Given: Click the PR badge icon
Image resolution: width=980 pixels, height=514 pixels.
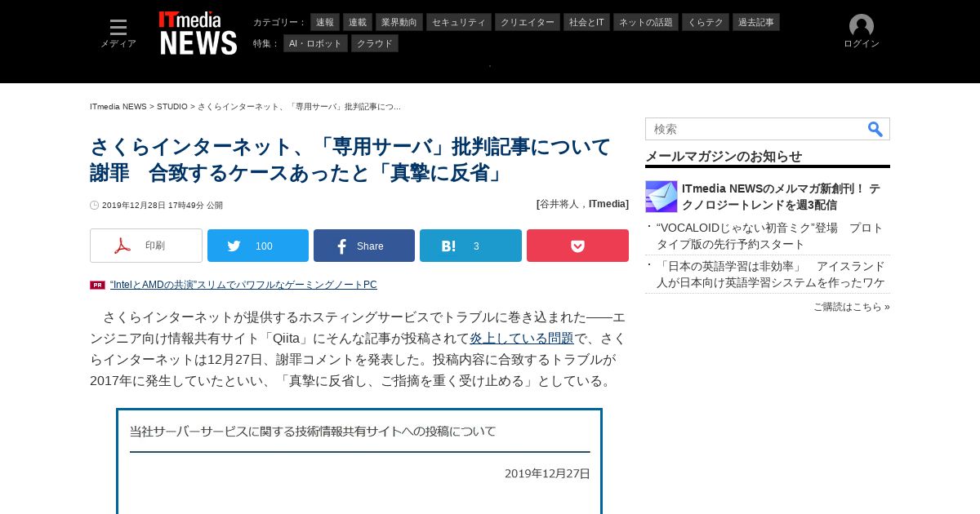Looking at the screenshot, I should coord(97,285).
